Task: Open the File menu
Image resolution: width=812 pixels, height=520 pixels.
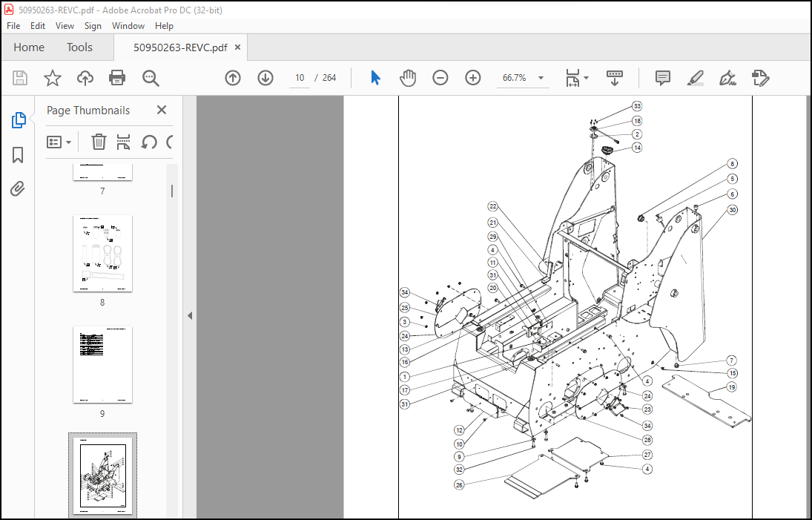Action: [13, 26]
